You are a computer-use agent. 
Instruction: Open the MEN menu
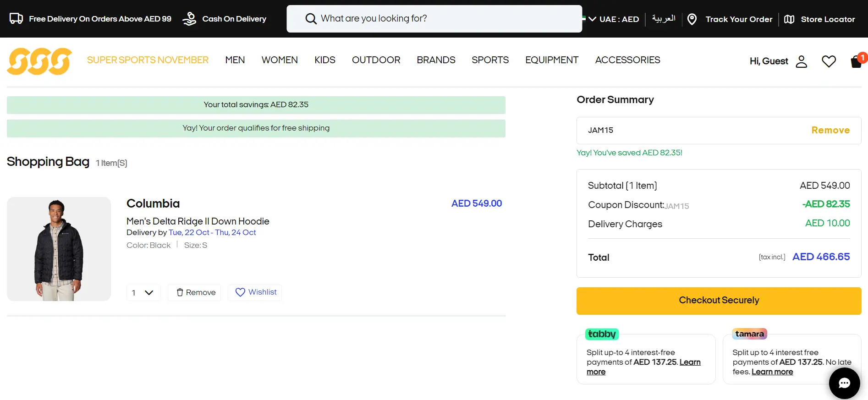pos(235,60)
